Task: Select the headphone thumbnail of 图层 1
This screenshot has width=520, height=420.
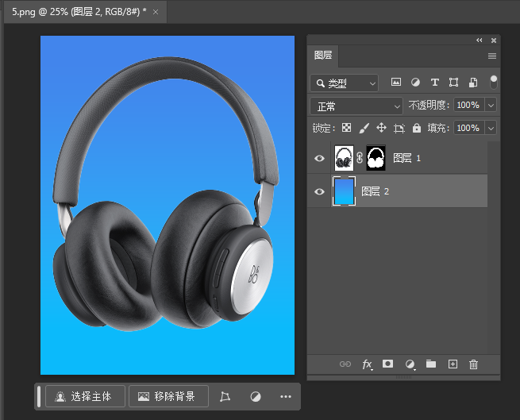Action: 344,158
